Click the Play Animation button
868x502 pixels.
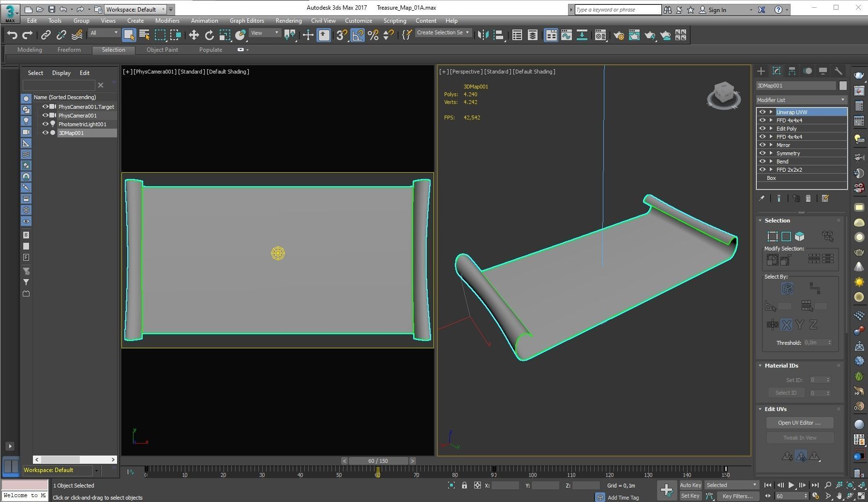[792, 485]
